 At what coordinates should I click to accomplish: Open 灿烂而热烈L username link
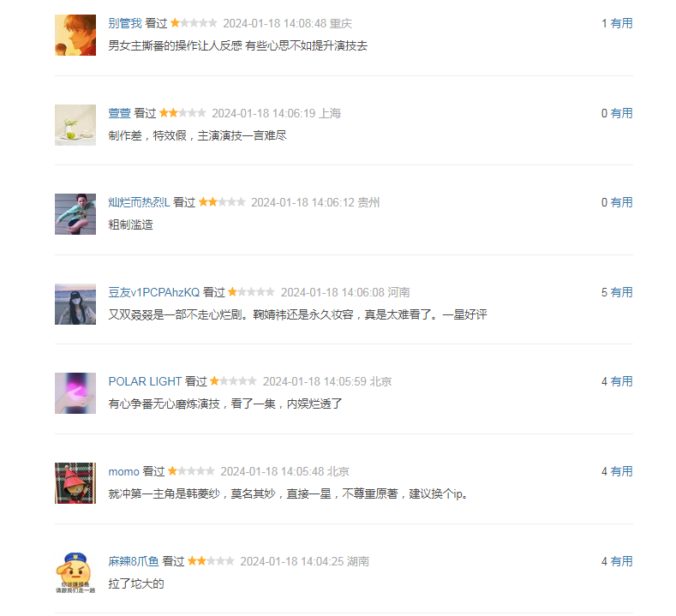tap(139, 202)
